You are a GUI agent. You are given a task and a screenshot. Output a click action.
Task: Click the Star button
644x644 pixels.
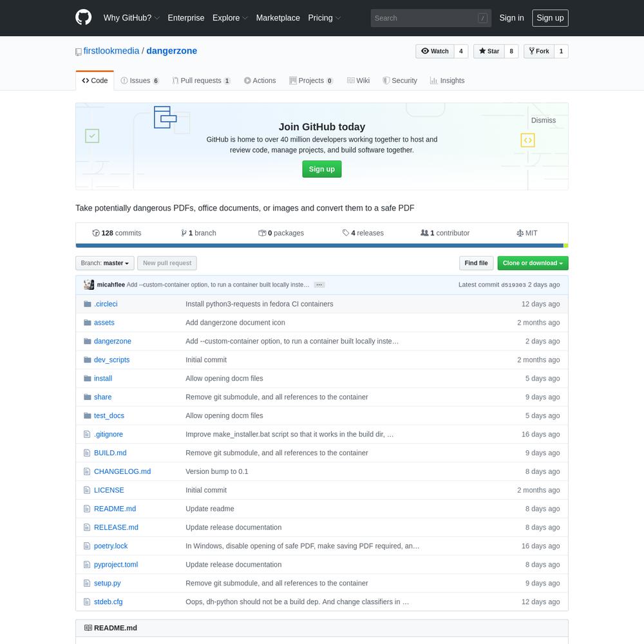[x=489, y=52]
